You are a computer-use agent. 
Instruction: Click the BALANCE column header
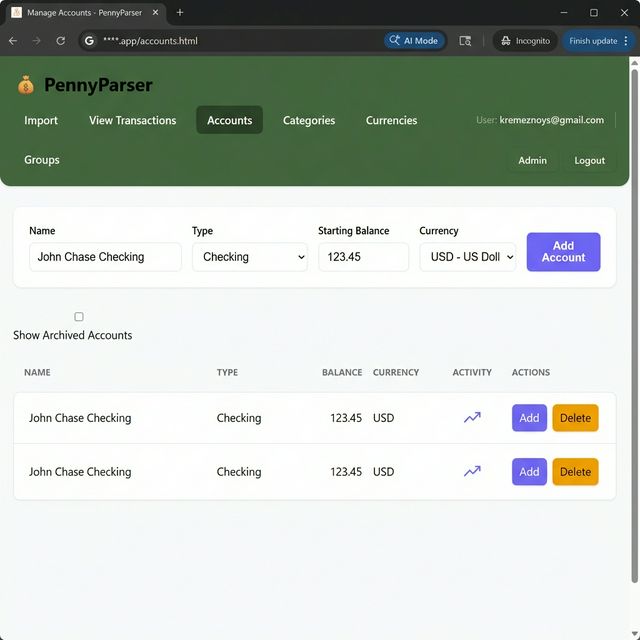point(342,372)
